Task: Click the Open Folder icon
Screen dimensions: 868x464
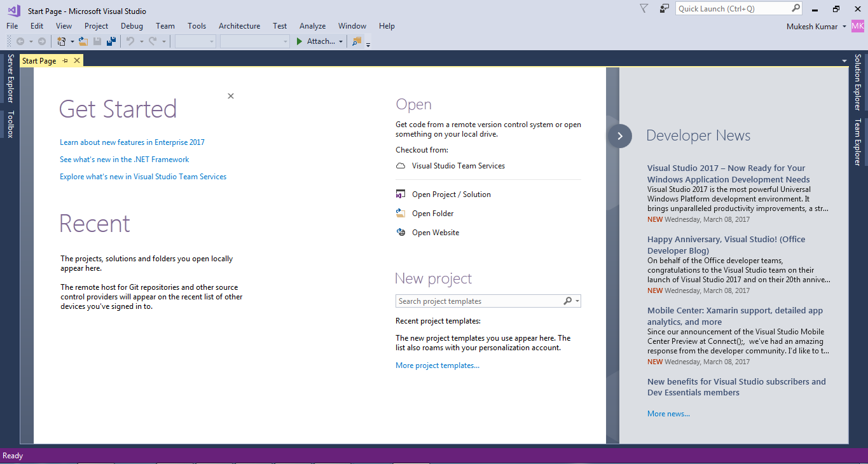Action: 401,214
